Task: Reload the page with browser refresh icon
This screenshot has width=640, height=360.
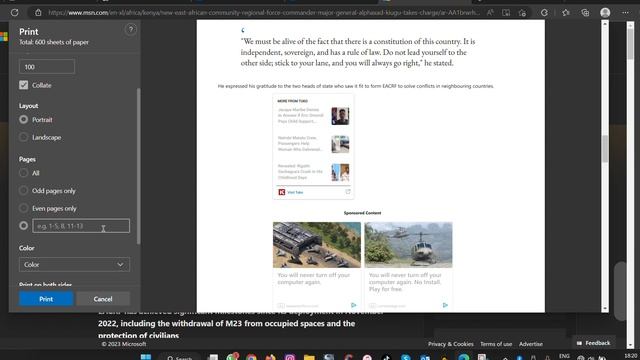Action: [x=15, y=13]
